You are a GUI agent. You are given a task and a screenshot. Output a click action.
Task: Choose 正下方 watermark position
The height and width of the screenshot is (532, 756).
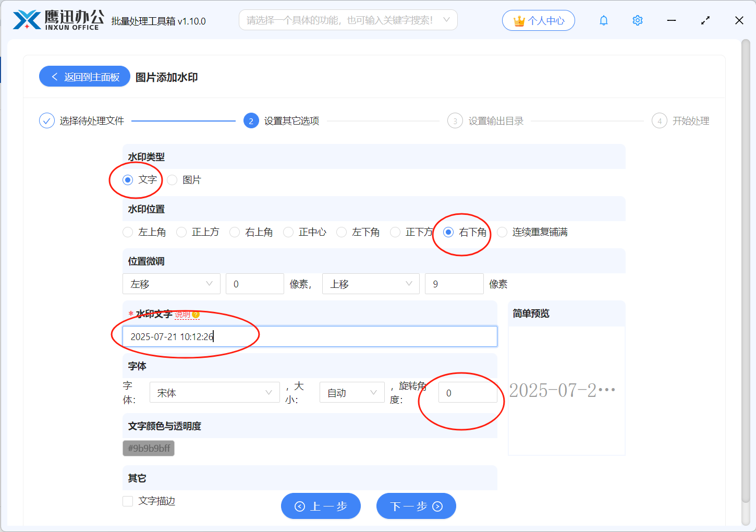point(395,232)
